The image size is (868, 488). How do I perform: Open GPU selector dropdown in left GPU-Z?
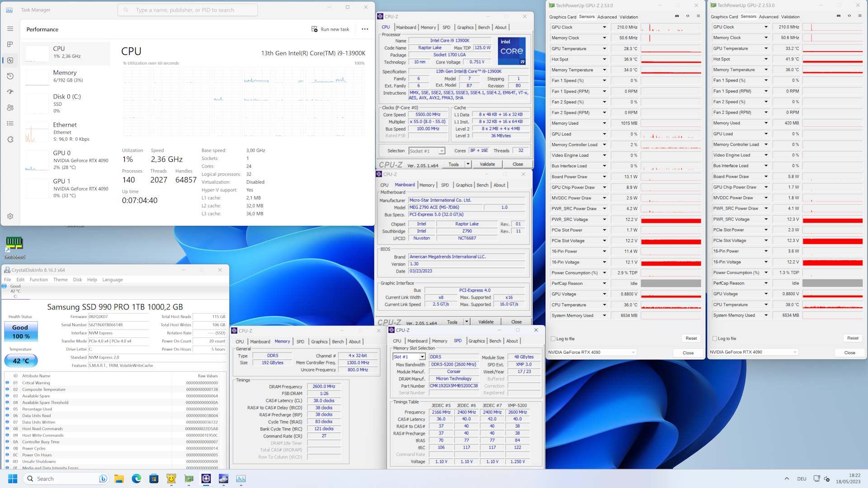click(592, 352)
